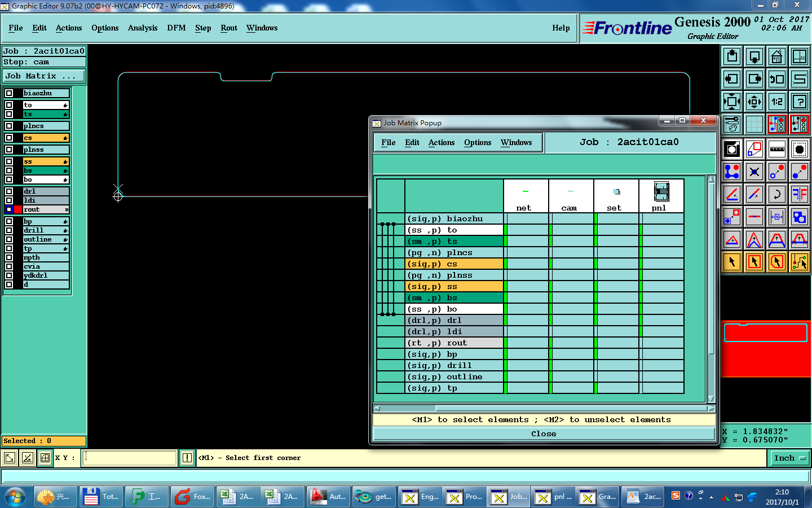Click the zoom area XY window icon

click(800, 56)
